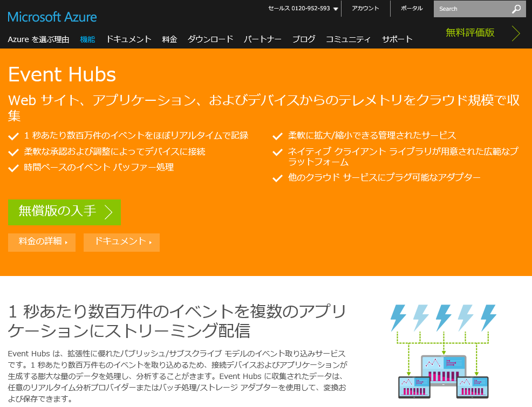Open the パートナー menu item
The width and height of the screenshot is (532, 407).
(x=263, y=39)
